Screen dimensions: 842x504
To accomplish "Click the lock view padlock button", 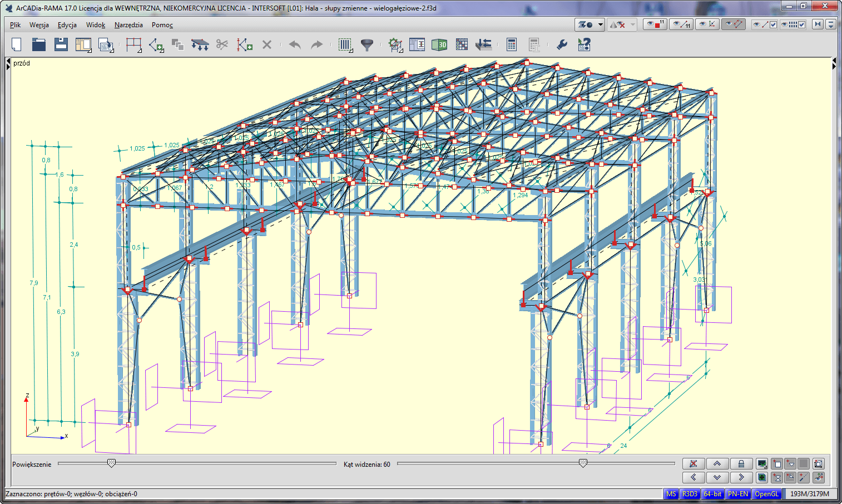I will click(x=741, y=463).
